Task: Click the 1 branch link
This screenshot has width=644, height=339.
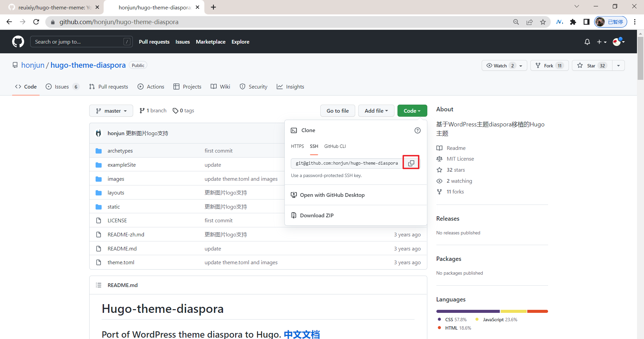Action: click(x=153, y=111)
